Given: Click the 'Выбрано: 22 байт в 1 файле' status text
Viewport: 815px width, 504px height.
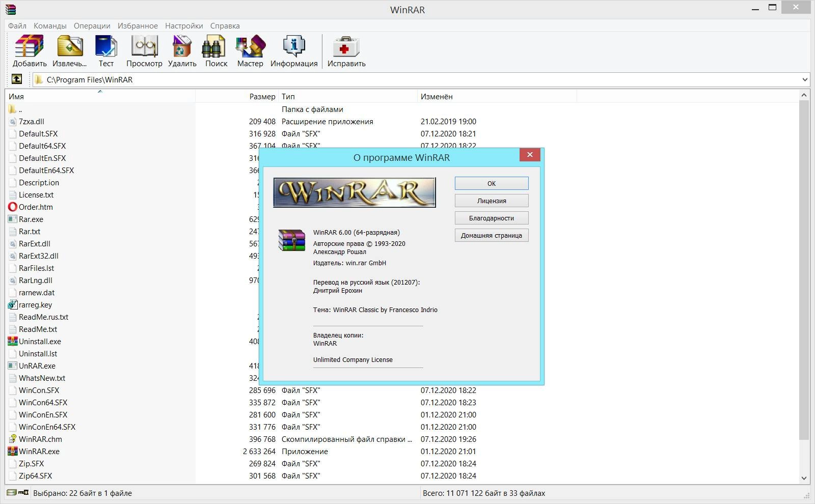Looking at the screenshot, I should point(83,493).
